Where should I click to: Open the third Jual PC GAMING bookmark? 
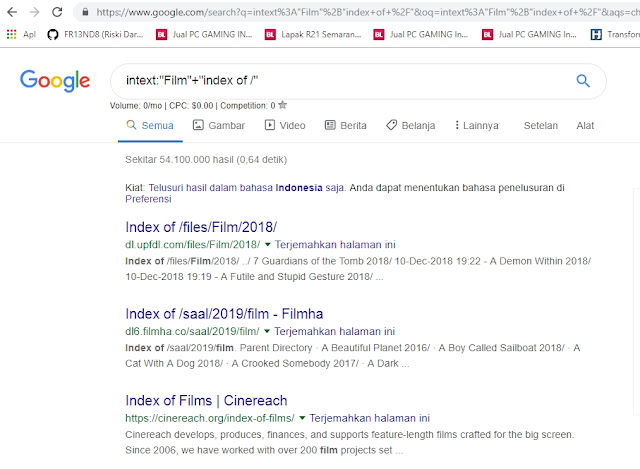pyautogui.click(x=529, y=34)
